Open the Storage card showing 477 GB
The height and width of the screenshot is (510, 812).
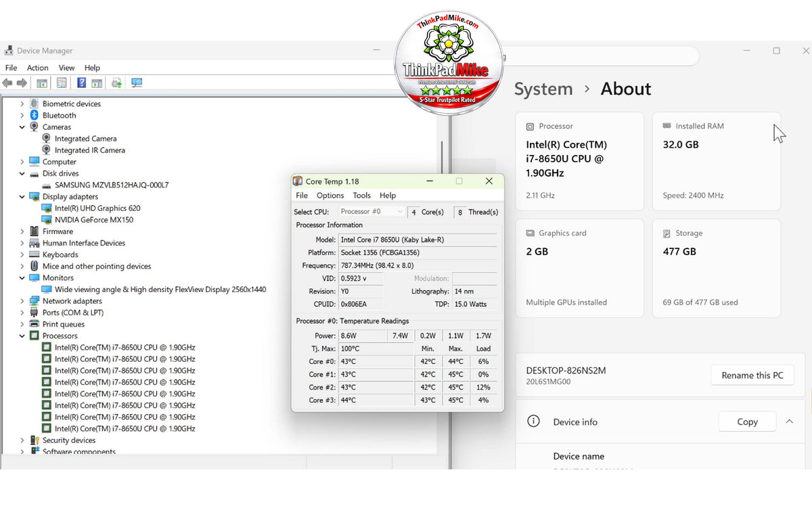click(716, 267)
